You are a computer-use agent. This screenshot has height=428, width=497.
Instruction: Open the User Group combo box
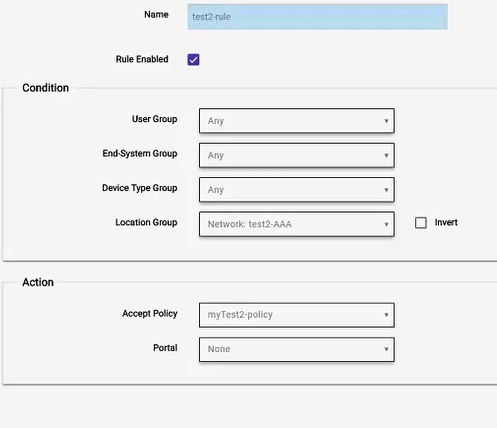[297, 121]
